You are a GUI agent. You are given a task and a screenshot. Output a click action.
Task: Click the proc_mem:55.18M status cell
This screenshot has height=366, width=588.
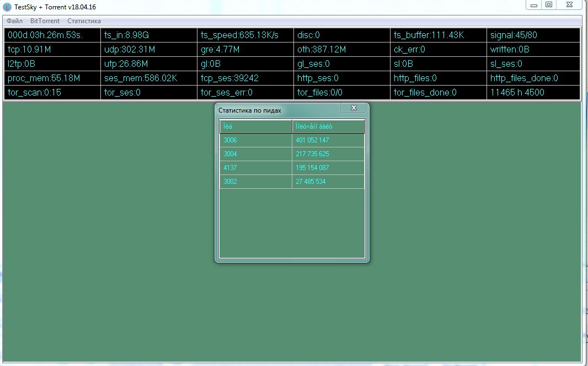(x=52, y=78)
